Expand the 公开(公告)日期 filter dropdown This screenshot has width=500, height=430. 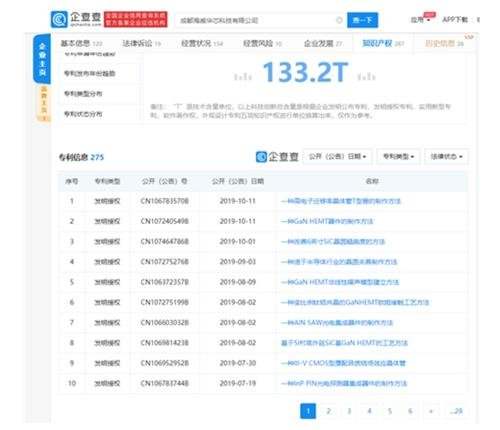click(337, 156)
